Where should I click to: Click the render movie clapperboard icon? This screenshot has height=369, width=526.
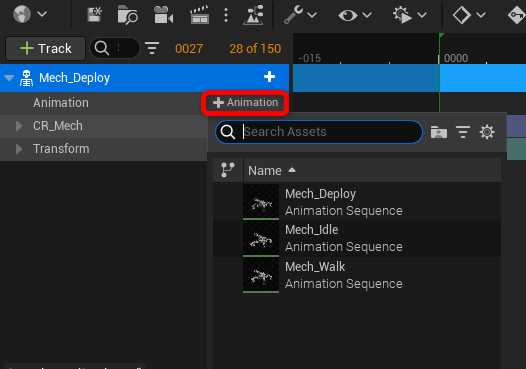pos(200,15)
